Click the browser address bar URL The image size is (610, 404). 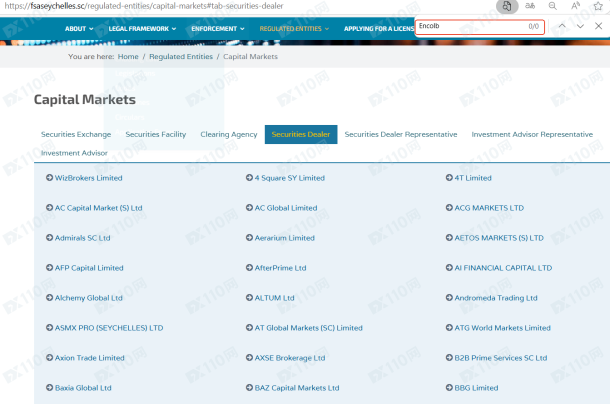144,6
